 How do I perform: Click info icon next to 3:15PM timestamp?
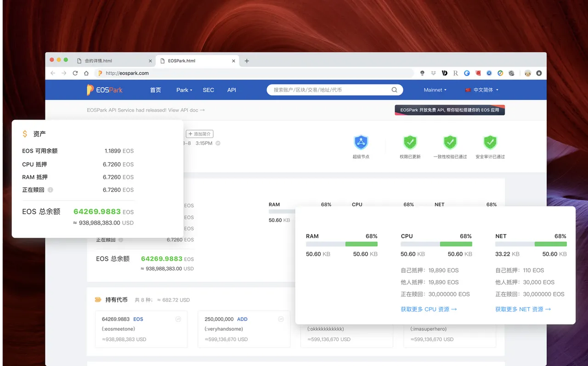point(218,143)
